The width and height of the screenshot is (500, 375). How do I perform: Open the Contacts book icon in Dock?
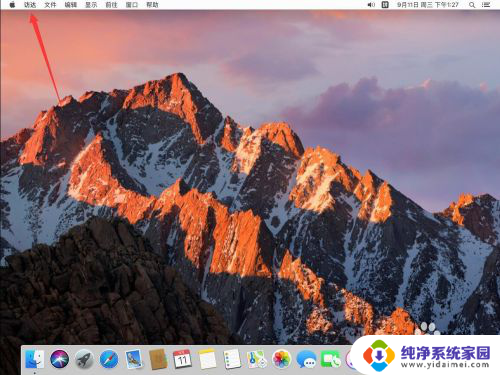158,359
